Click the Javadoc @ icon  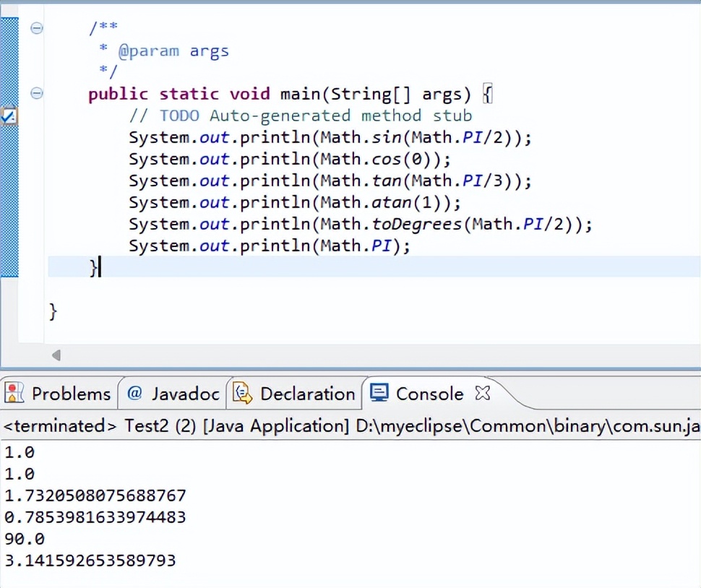click(134, 393)
